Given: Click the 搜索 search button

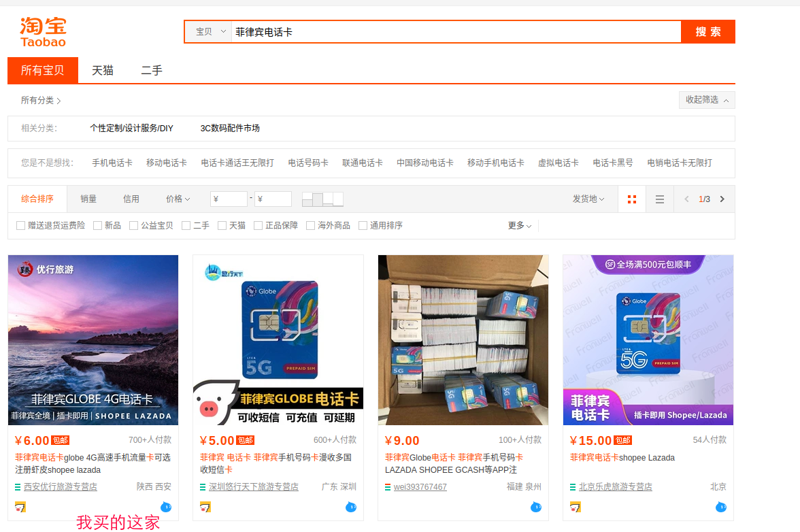Looking at the screenshot, I should click(708, 31).
